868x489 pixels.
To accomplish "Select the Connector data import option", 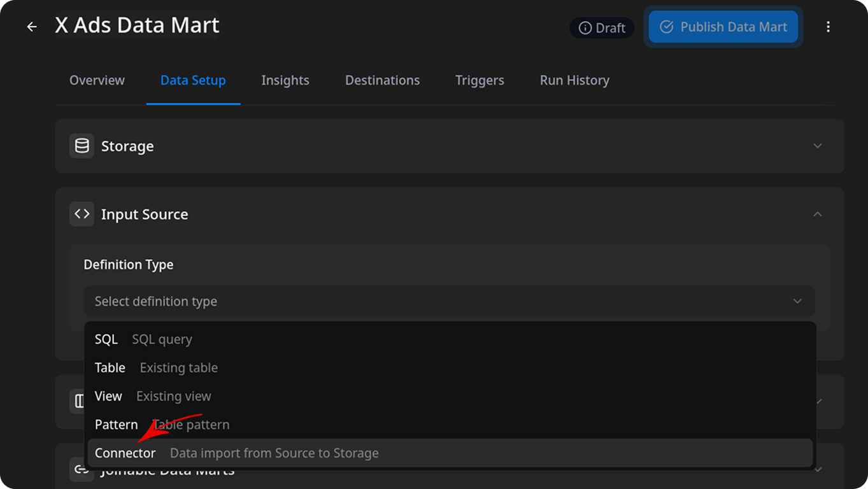I will coord(450,453).
